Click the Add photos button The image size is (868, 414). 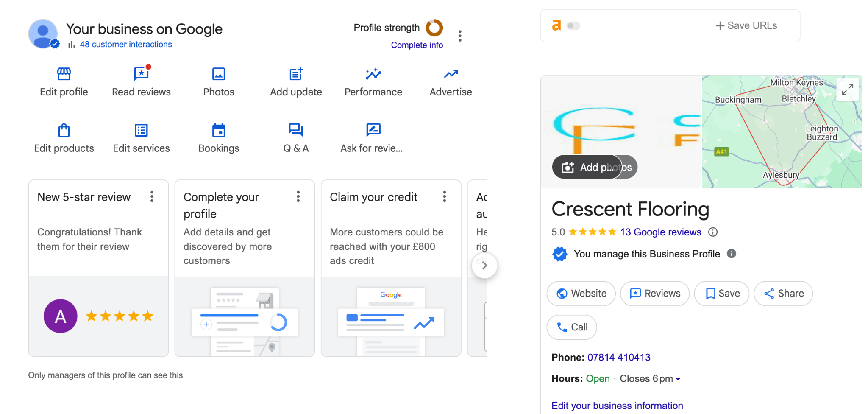[595, 167]
